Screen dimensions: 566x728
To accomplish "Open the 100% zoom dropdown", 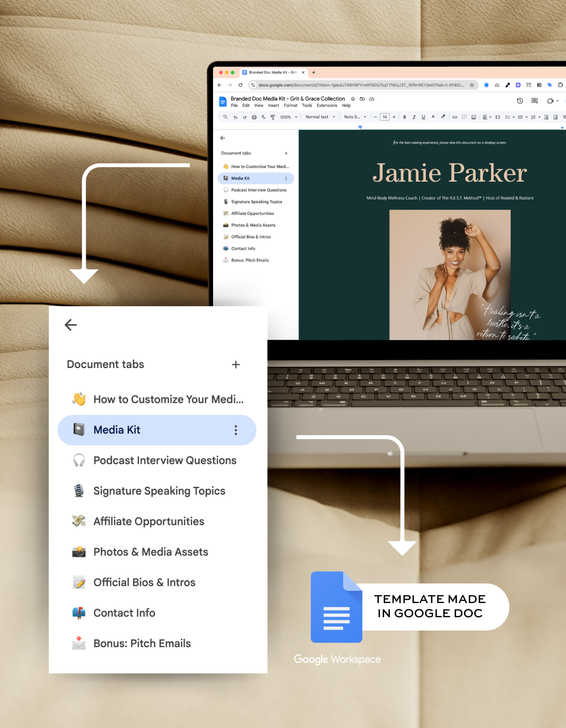I will (289, 117).
